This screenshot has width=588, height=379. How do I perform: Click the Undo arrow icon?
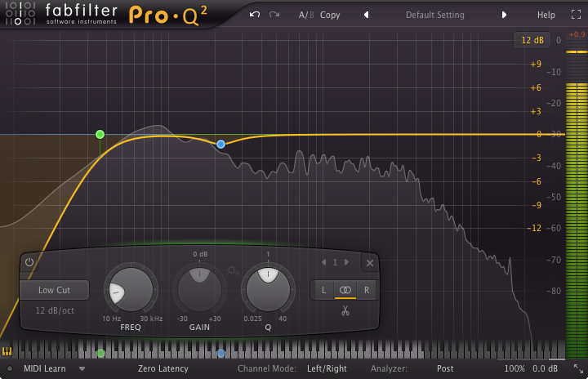pos(255,15)
